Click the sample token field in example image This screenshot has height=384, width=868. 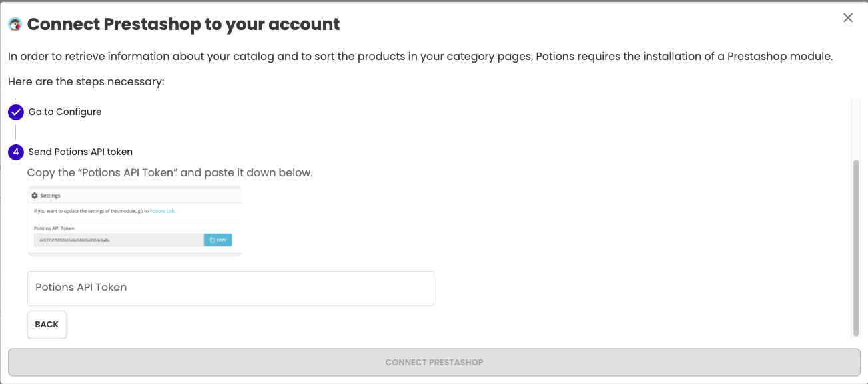119,240
